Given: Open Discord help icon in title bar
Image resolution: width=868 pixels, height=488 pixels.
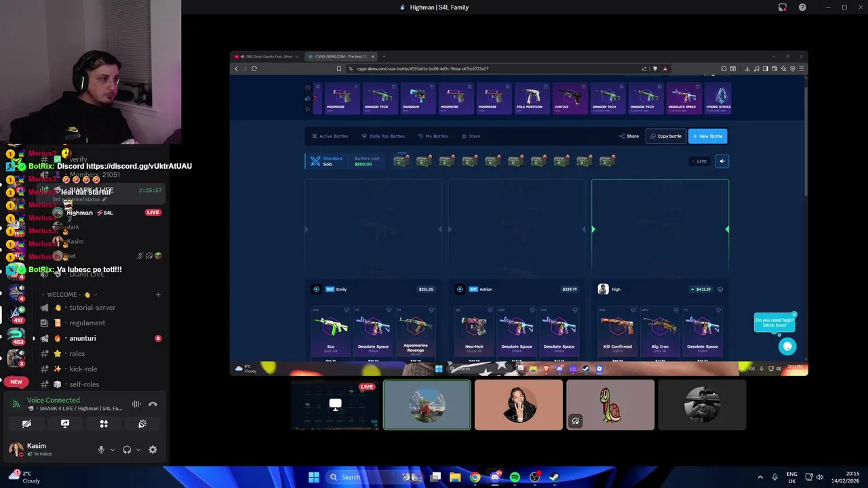Looking at the screenshot, I should [803, 7].
